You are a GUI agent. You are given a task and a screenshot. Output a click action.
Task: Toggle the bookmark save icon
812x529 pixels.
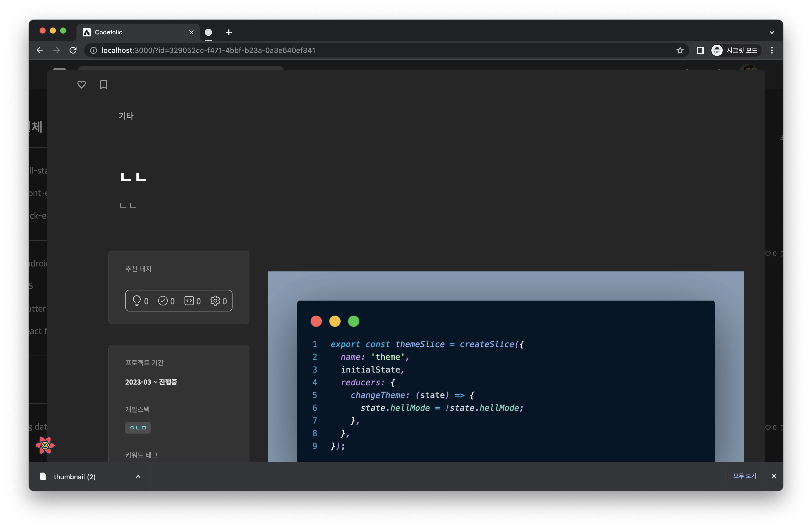click(103, 84)
